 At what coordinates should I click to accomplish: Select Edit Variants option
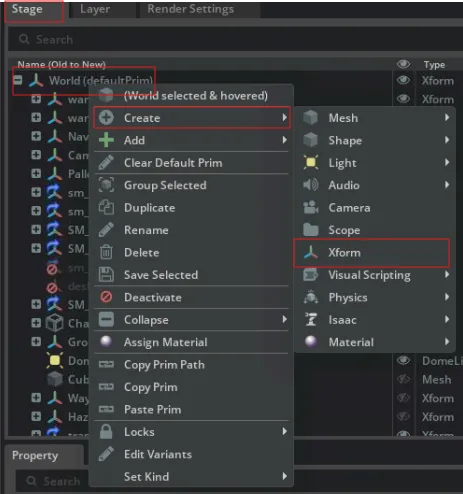[x=191, y=454]
